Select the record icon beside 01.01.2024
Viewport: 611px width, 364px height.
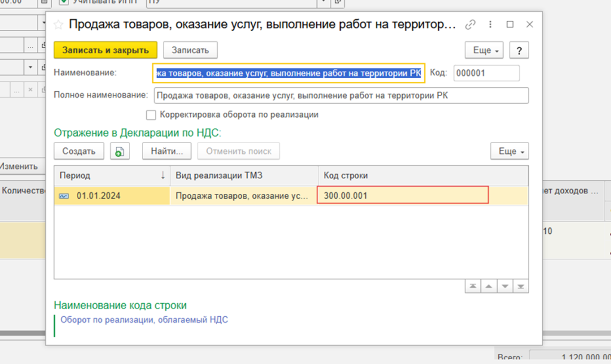point(65,195)
